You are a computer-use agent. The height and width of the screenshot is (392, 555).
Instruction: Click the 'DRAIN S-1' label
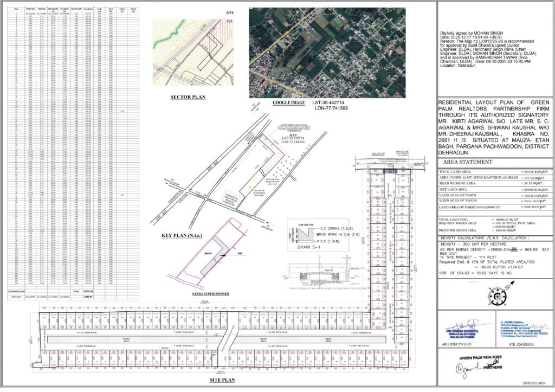point(308,247)
